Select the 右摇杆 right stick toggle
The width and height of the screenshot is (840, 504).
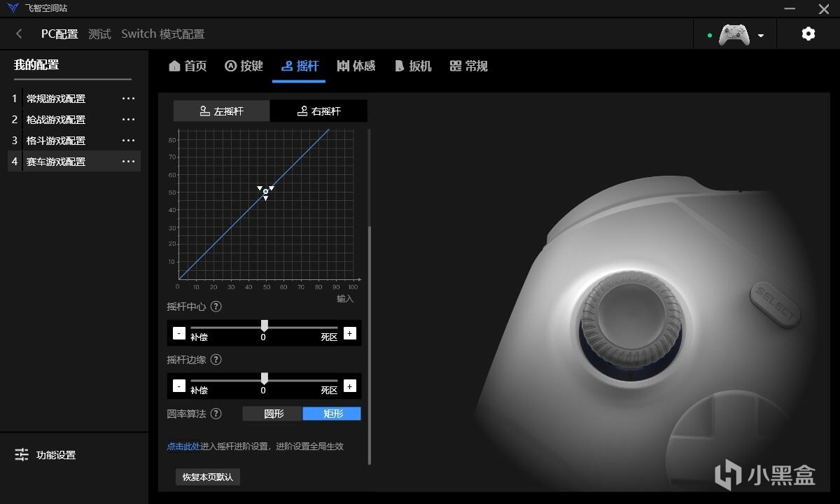[318, 111]
